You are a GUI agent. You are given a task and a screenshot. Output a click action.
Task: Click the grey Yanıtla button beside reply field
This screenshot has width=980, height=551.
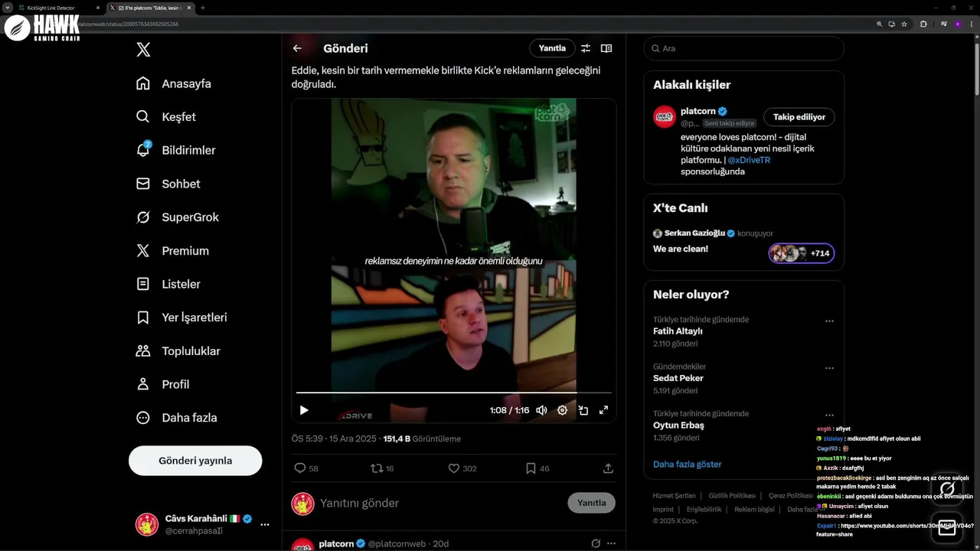pos(591,503)
